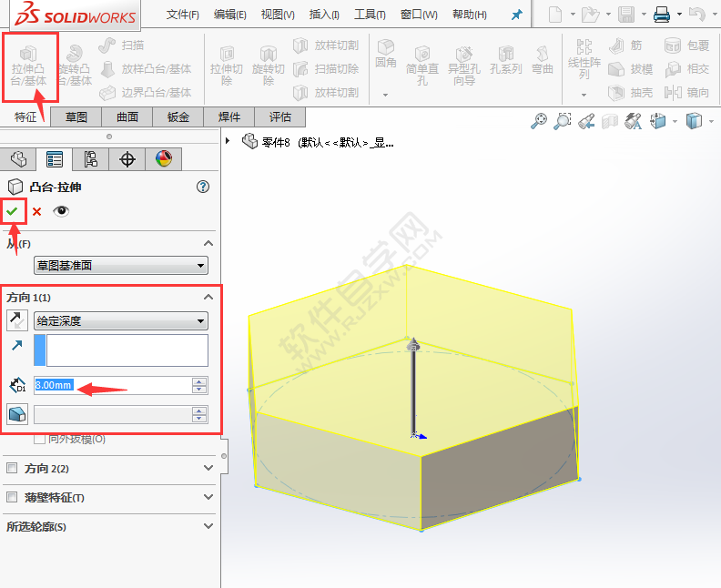Viewport: 721px width, 588px height.
Task: Select the Linear Pattern (线性阵列) tool
Action: coord(584,60)
